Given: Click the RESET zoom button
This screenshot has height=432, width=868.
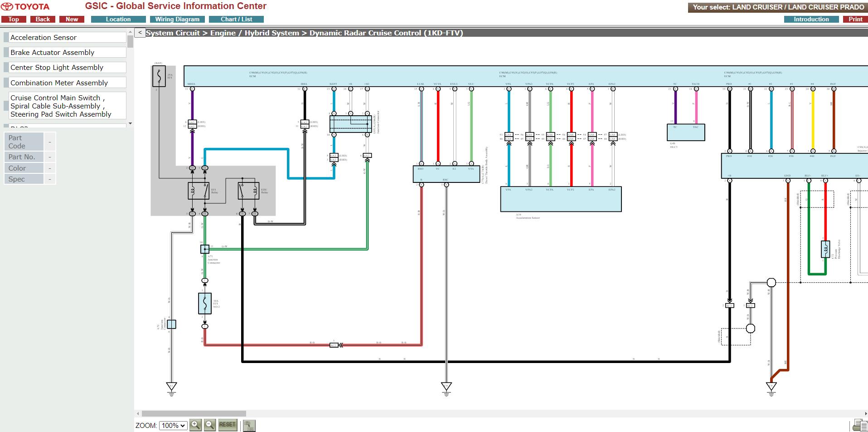Looking at the screenshot, I should pyautogui.click(x=227, y=425).
